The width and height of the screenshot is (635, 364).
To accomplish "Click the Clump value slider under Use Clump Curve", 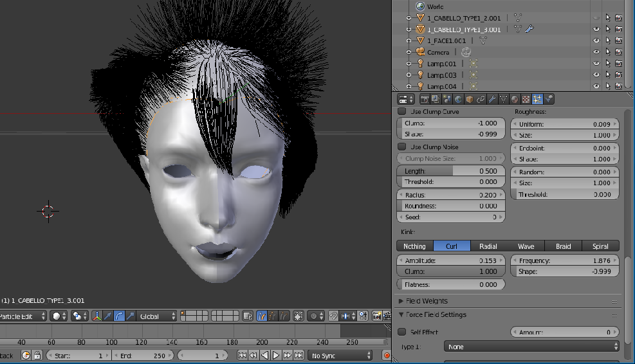I will coord(451,123).
